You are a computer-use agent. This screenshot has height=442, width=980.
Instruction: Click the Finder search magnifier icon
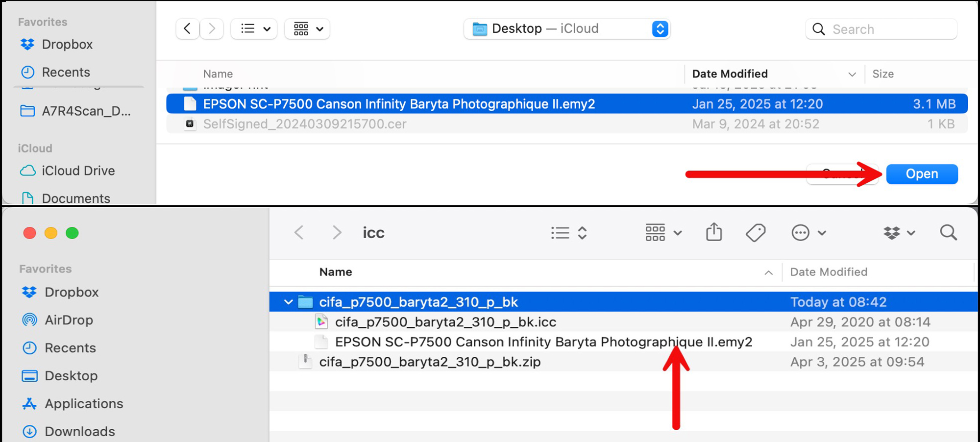click(949, 233)
